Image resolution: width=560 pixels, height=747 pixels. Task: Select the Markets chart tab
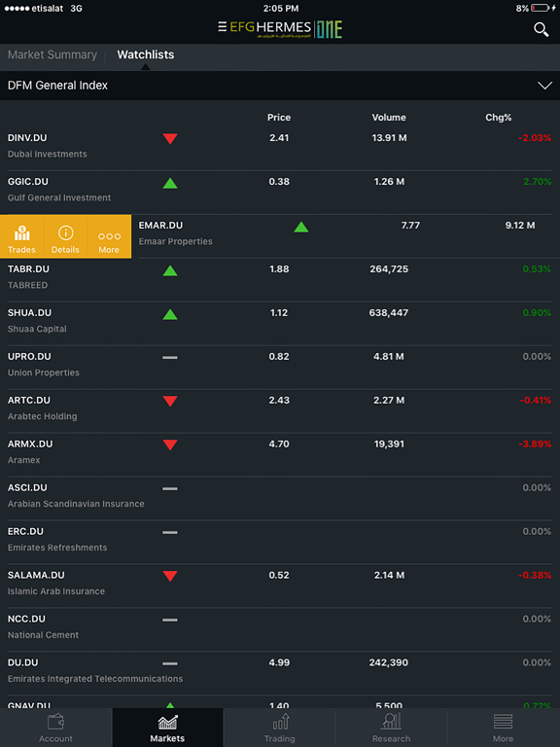(167, 728)
